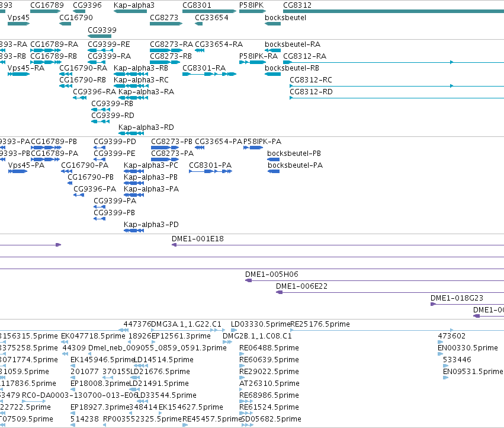Select EST AT26310.5prime

pyautogui.click(x=241, y=389)
